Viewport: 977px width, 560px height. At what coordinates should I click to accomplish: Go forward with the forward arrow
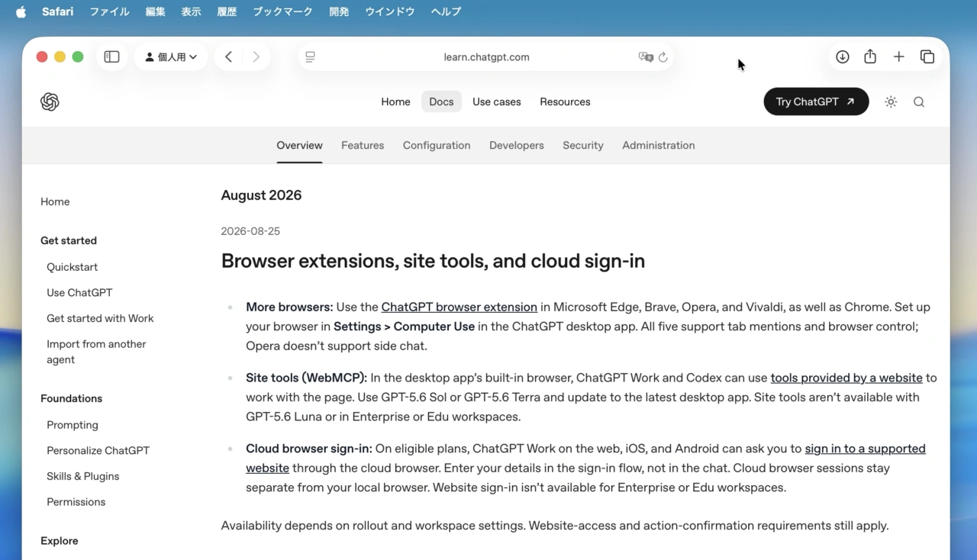click(x=256, y=56)
